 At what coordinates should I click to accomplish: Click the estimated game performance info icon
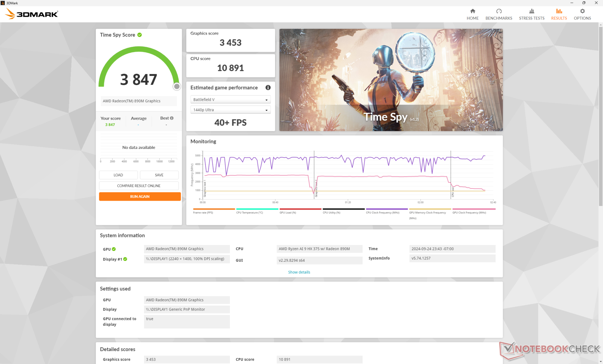pyautogui.click(x=268, y=88)
